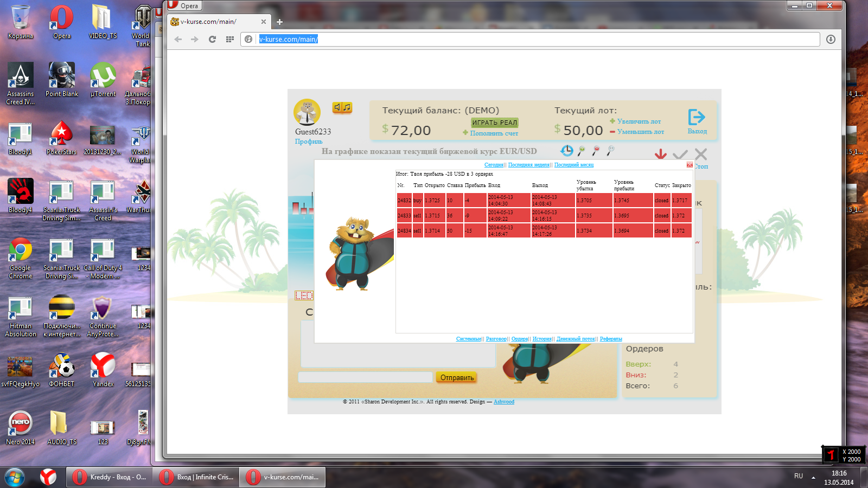Open the Yandex desktop icon
This screenshot has width=868, height=488.
click(x=103, y=370)
